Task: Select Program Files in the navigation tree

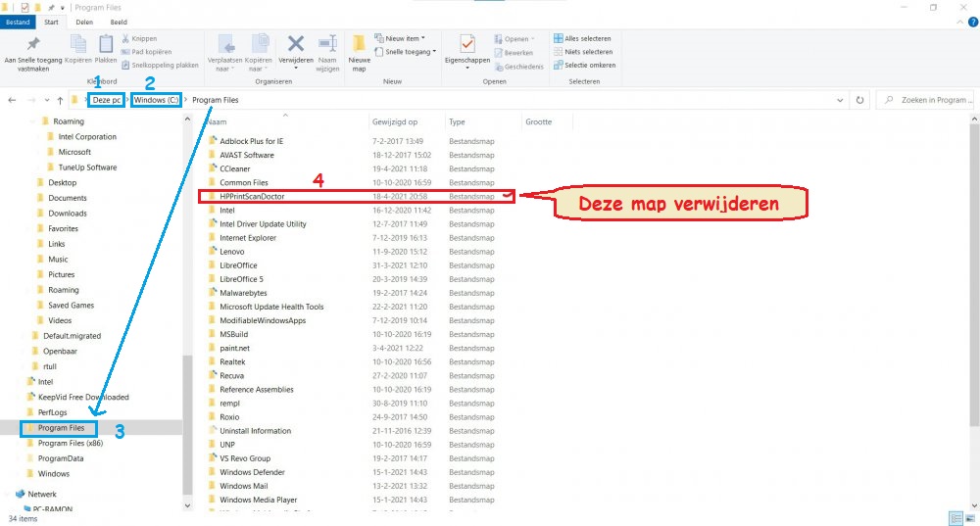Action: 61,428
